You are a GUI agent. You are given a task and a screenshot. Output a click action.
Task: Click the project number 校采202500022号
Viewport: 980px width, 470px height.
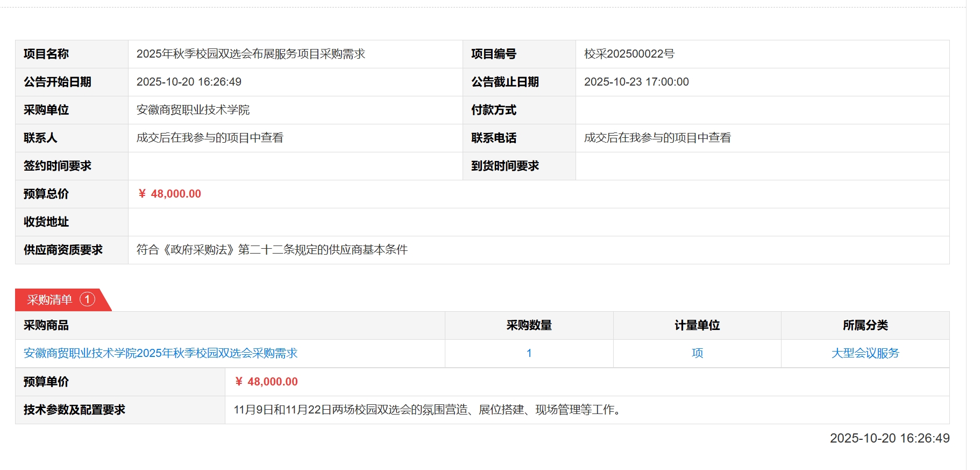click(x=629, y=54)
